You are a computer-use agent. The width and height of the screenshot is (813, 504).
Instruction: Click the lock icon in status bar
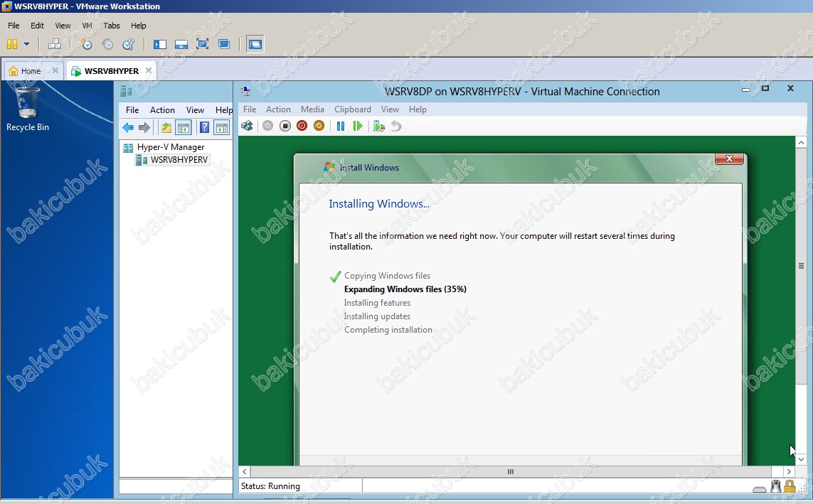tap(790, 486)
